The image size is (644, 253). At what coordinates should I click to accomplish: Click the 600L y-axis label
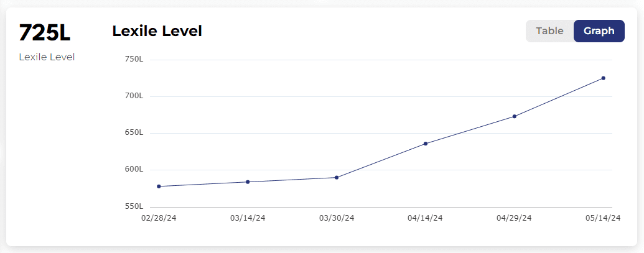134,170
